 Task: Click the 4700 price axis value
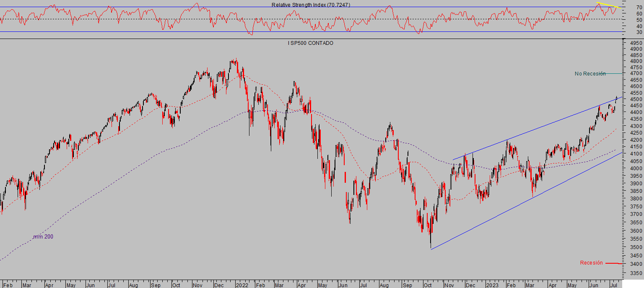636,73
